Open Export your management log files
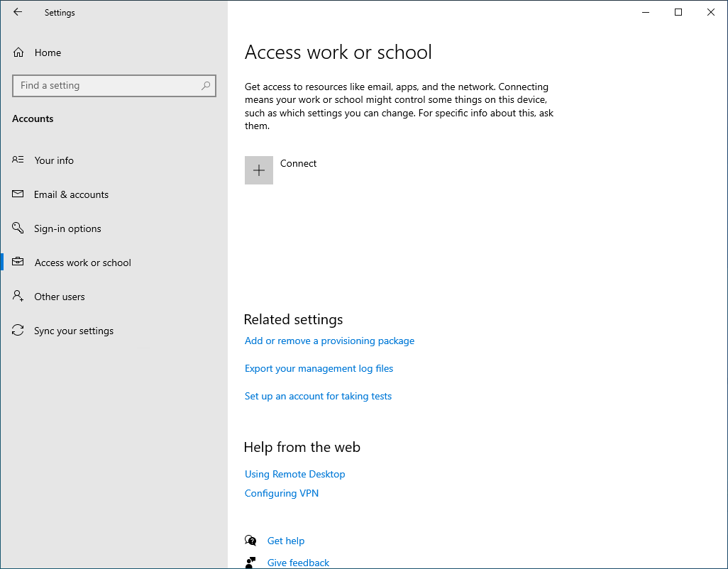Image resolution: width=728 pixels, height=569 pixels. [x=319, y=368]
